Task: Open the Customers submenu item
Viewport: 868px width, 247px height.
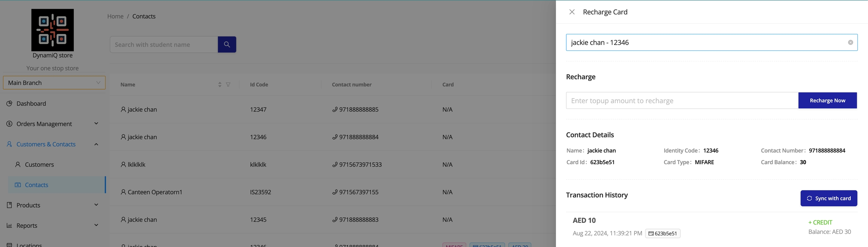Action: (39, 165)
